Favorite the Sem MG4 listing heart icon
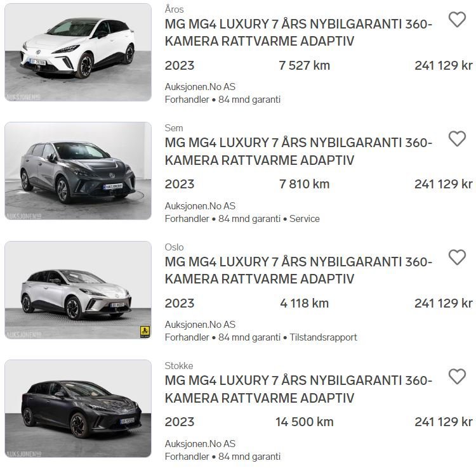 (457, 139)
